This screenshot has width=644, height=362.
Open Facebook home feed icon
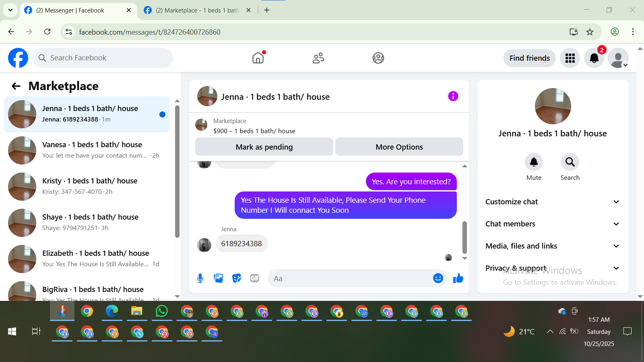pyautogui.click(x=258, y=58)
